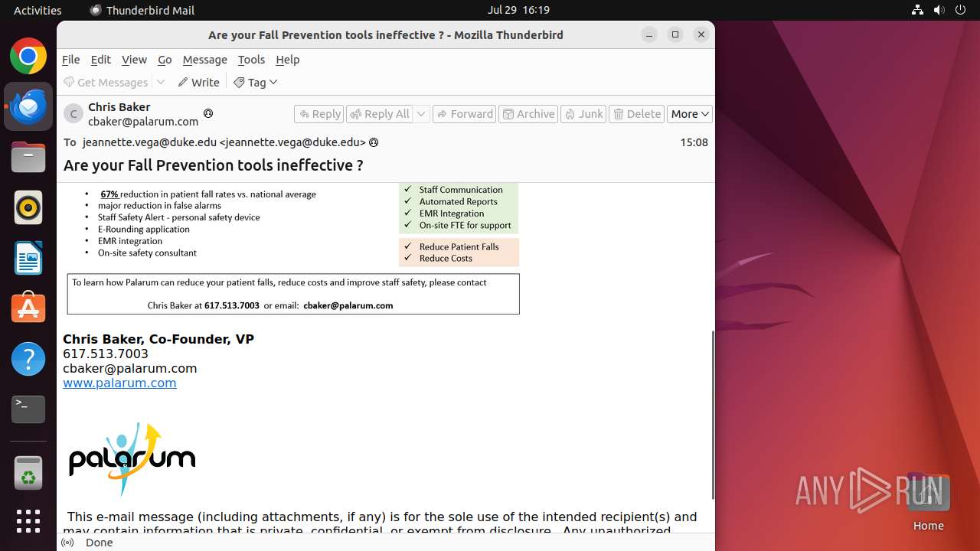The width and height of the screenshot is (980, 551).
Task: Open the Tools menu
Action: click(x=251, y=60)
